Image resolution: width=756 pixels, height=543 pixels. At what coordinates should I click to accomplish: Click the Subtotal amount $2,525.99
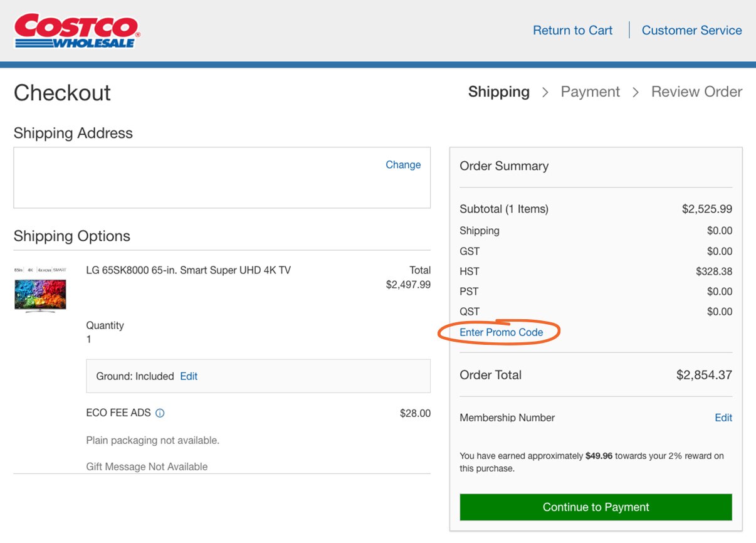(707, 209)
